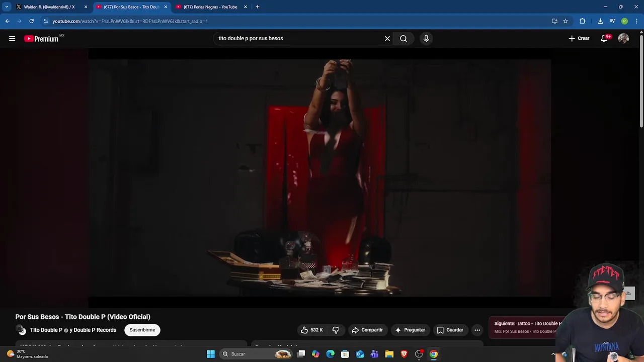Open the Crear upload menu
The width and height of the screenshot is (644, 362).
[x=579, y=38]
